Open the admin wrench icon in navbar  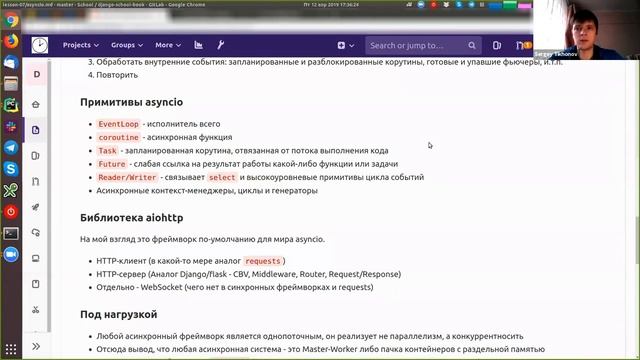coord(220,45)
